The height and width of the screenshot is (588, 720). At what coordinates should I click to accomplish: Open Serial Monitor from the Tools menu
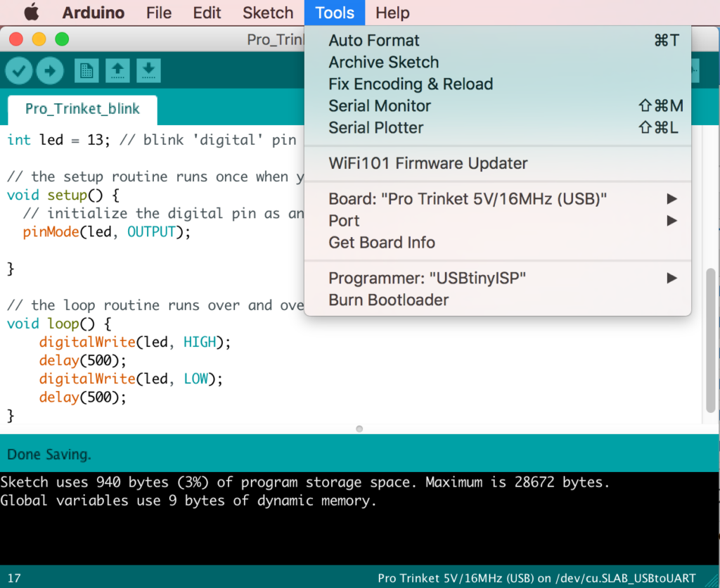380,106
